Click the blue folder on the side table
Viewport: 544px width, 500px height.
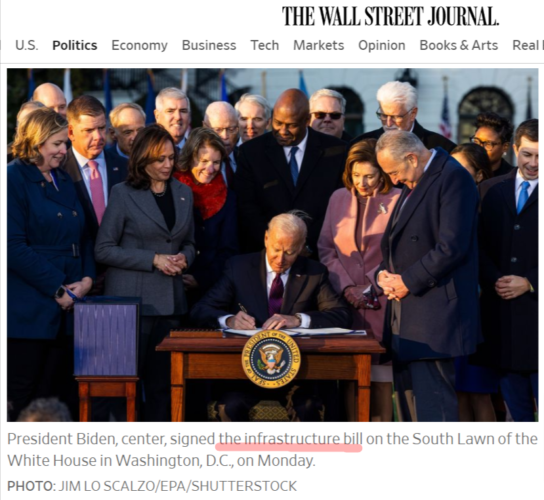click(x=105, y=337)
